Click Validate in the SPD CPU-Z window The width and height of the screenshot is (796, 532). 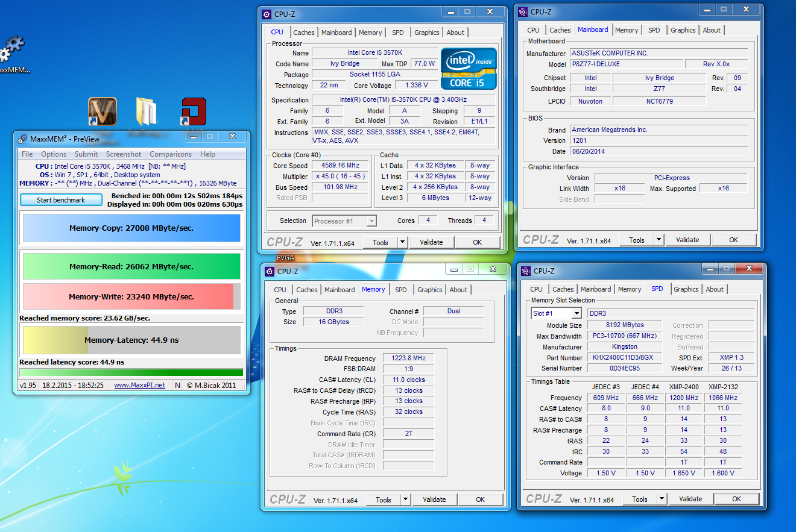[690, 499]
